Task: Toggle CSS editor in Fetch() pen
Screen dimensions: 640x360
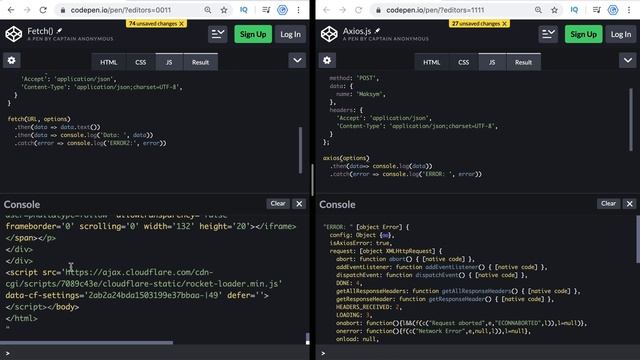Action: 140,62
